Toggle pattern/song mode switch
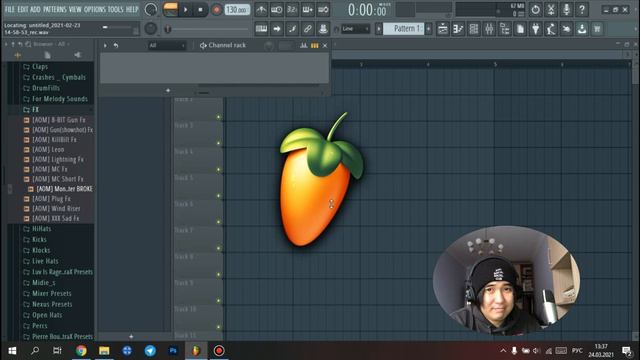This screenshot has height=360, width=640. (170, 9)
